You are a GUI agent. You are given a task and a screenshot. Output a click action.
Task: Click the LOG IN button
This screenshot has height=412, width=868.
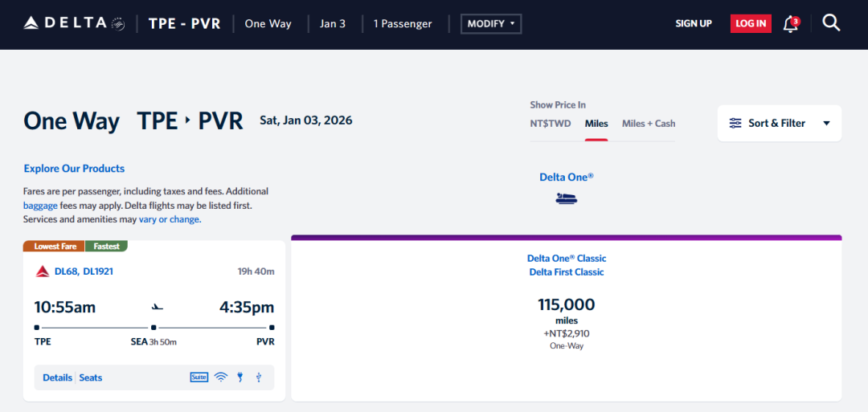click(751, 24)
